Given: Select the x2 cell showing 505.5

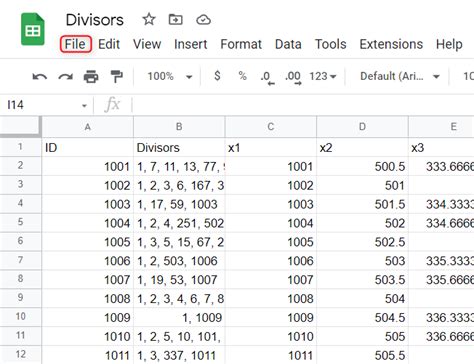Looking at the screenshot, I should (x=362, y=355).
